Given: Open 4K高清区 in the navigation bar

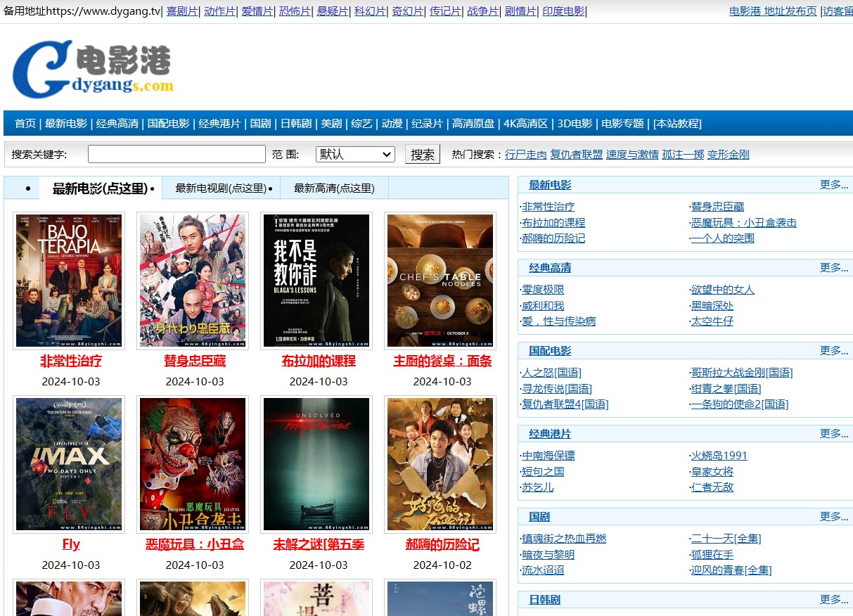Looking at the screenshot, I should pyautogui.click(x=526, y=124).
